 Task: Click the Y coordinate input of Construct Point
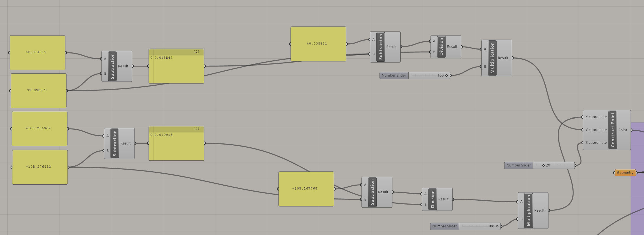click(x=596, y=130)
